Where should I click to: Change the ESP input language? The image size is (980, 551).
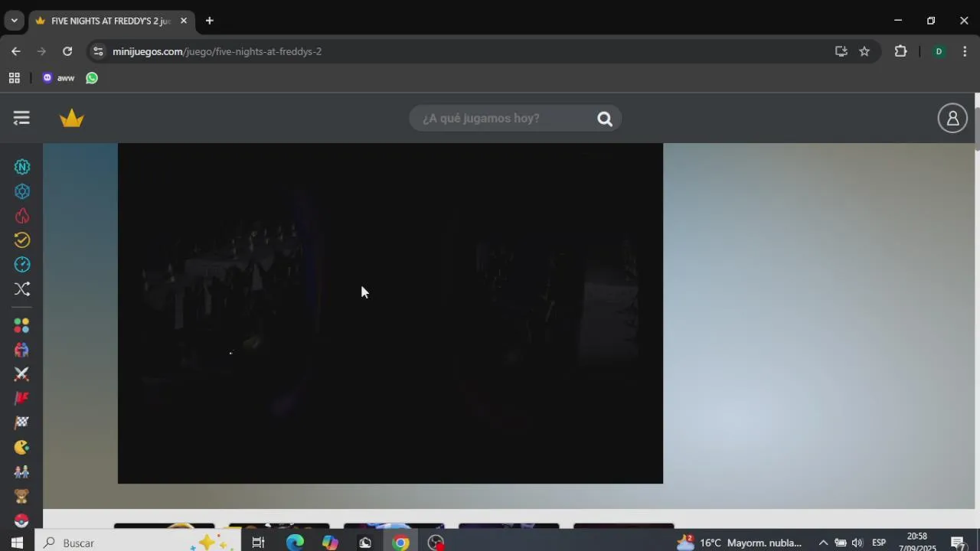879,543
